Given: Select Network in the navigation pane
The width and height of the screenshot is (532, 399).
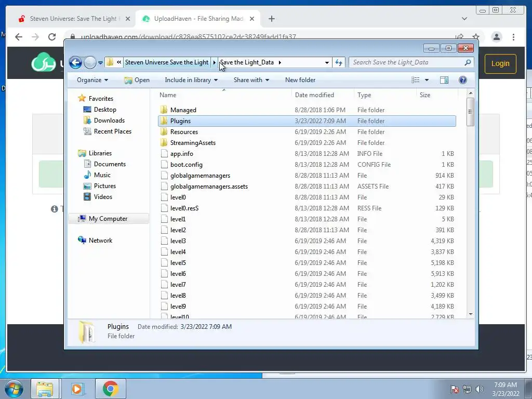Looking at the screenshot, I should coord(100,241).
